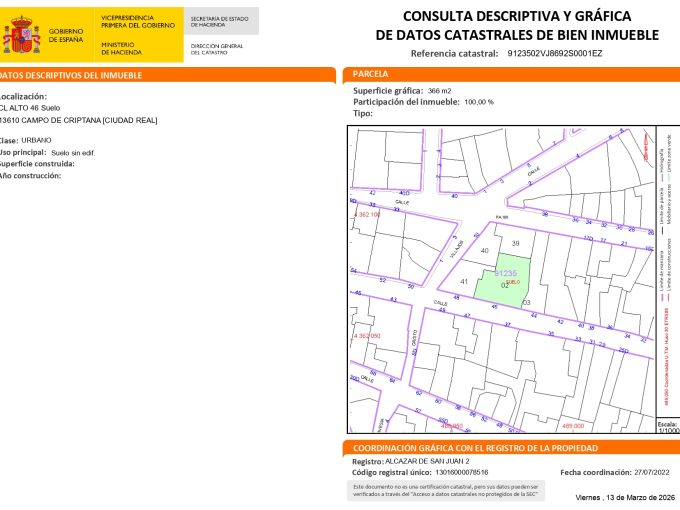Click the Ministerio de Hacienda yellow logo block
Viewport: 680px width, 510px height.
tap(140, 35)
